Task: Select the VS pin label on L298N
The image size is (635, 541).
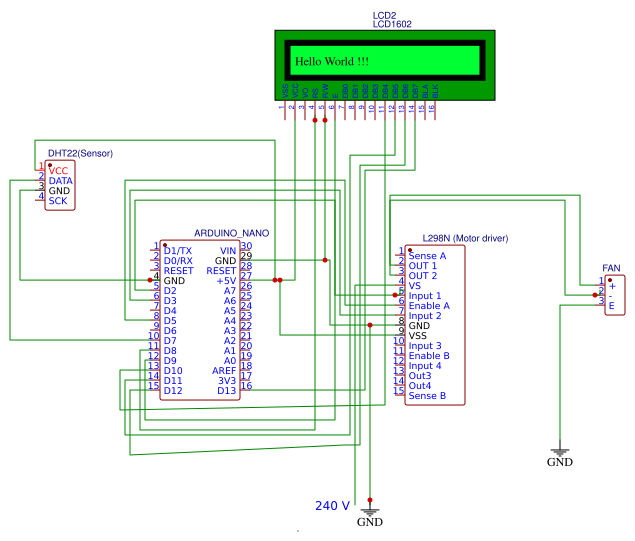Action: pyautogui.click(x=415, y=286)
